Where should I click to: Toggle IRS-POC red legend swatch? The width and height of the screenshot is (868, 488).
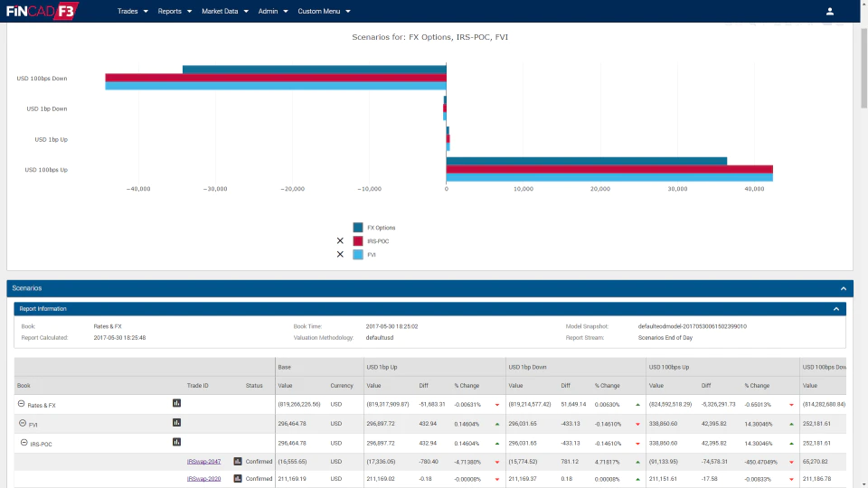(x=358, y=241)
